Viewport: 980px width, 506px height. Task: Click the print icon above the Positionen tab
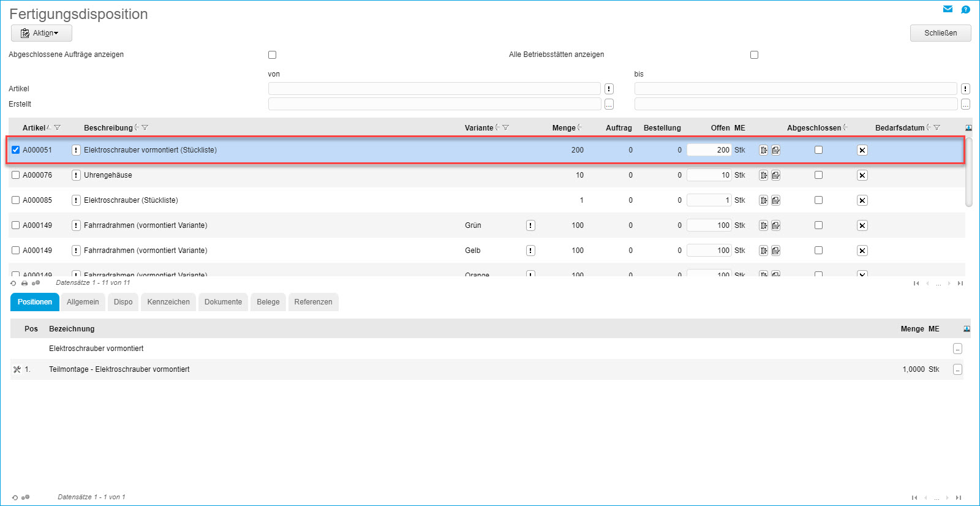click(24, 283)
